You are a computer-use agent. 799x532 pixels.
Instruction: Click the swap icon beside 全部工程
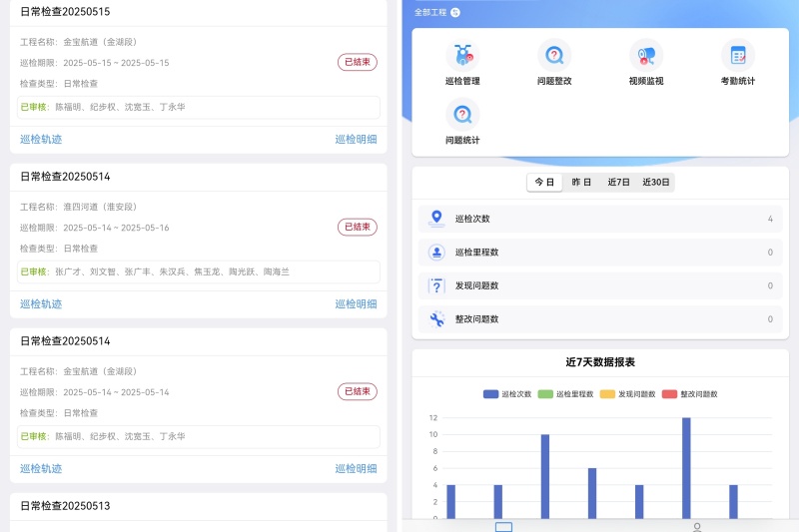tap(455, 13)
